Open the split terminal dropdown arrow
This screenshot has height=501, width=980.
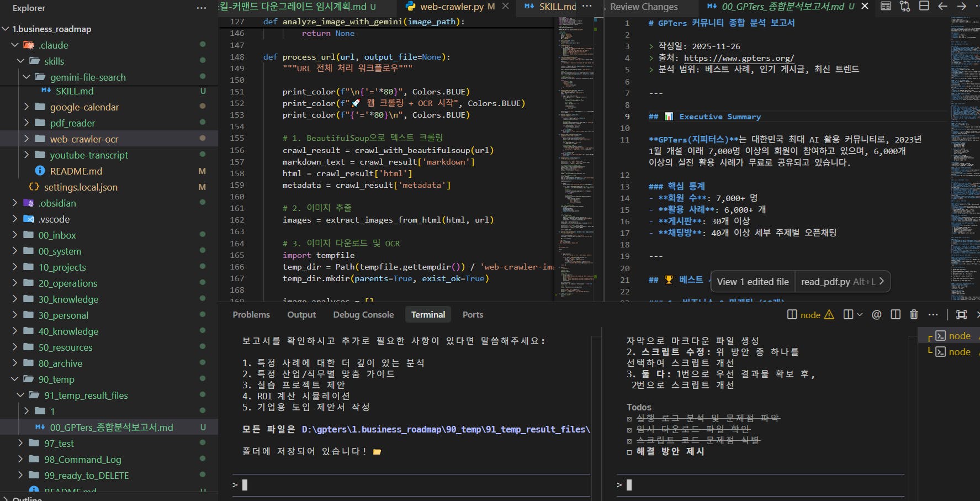(859, 315)
